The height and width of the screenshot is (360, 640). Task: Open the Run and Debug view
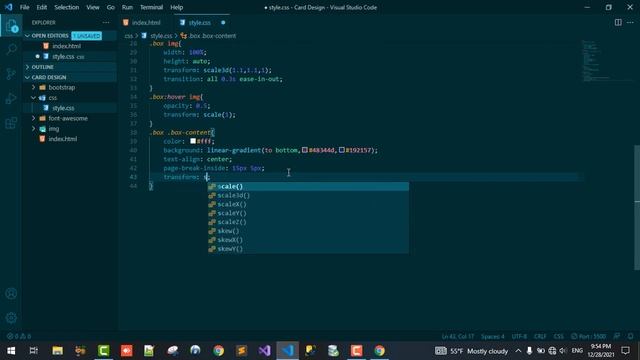pos(11,98)
